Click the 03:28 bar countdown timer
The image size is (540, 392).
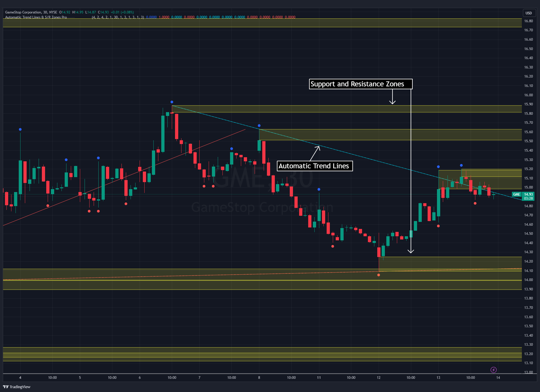point(528,198)
